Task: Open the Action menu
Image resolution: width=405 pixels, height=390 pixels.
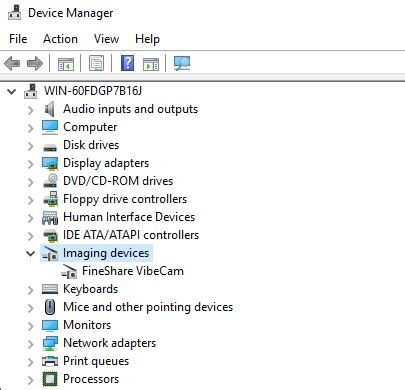Action: (x=60, y=39)
